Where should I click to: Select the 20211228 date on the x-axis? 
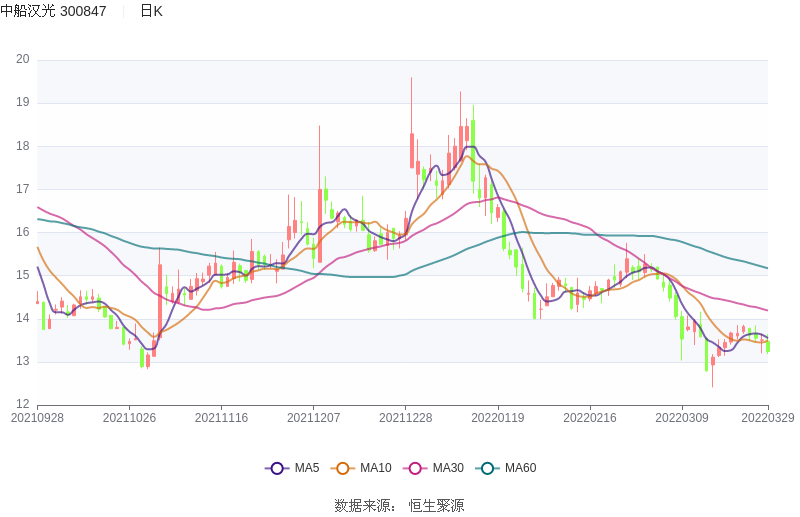click(x=406, y=418)
